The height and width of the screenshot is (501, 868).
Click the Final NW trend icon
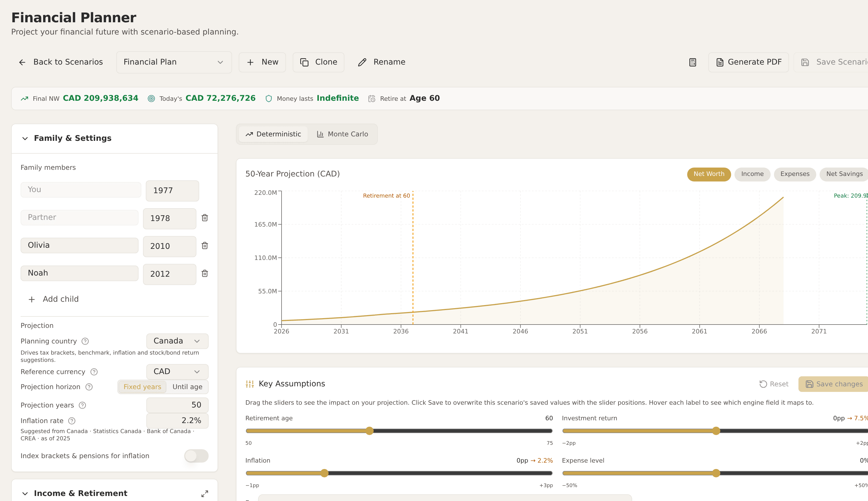(24, 99)
